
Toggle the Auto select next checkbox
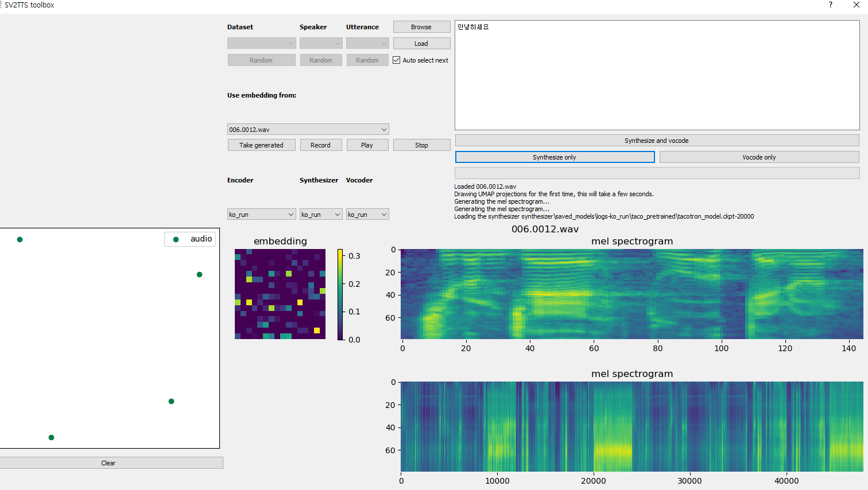(396, 60)
